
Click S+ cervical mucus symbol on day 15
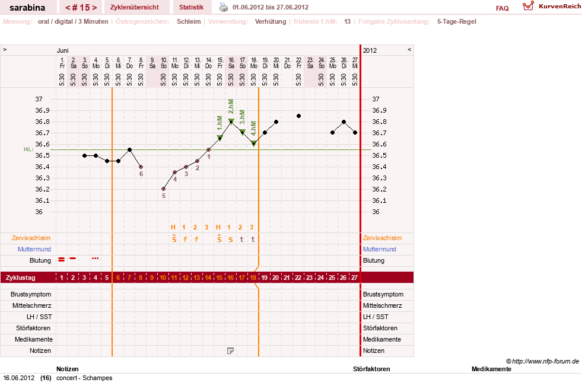220,238
